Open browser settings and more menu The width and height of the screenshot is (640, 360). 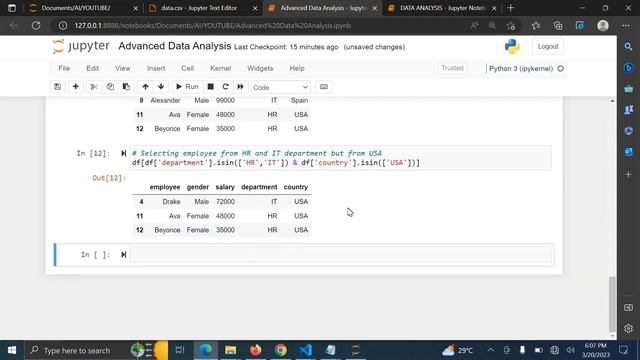[626, 26]
